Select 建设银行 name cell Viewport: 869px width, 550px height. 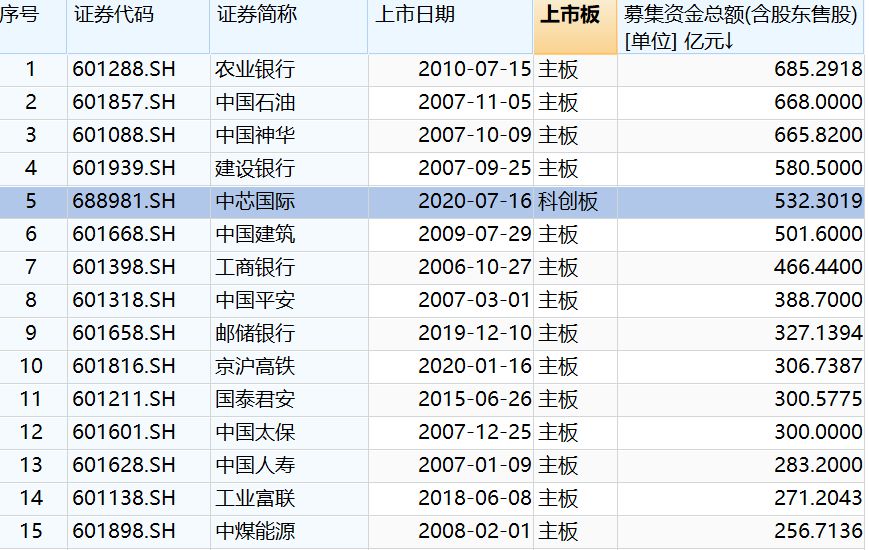[289, 169]
